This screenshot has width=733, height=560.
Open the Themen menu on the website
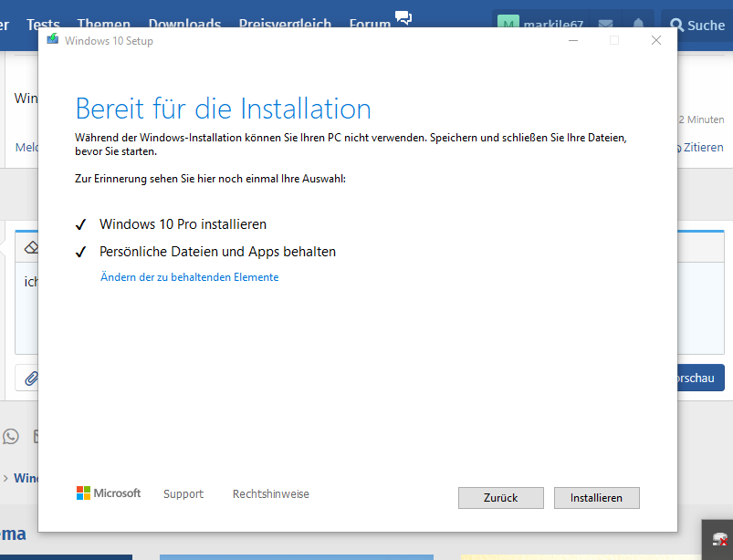click(x=104, y=25)
